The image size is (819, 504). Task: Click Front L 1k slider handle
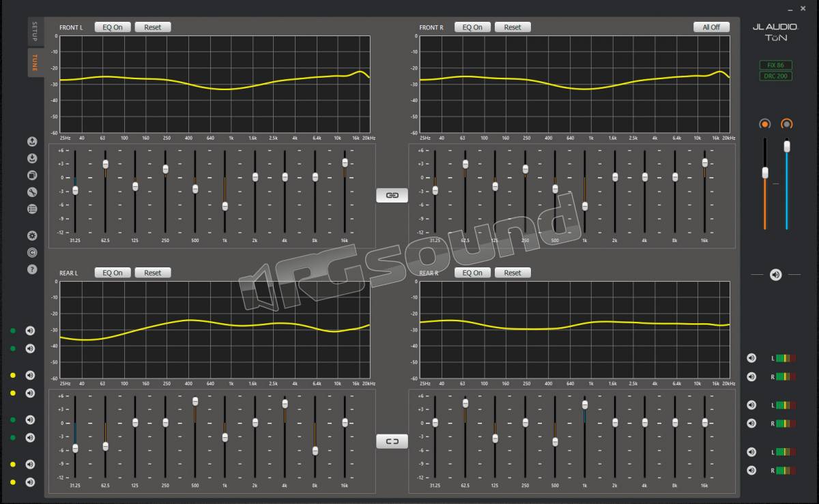coord(225,206)
